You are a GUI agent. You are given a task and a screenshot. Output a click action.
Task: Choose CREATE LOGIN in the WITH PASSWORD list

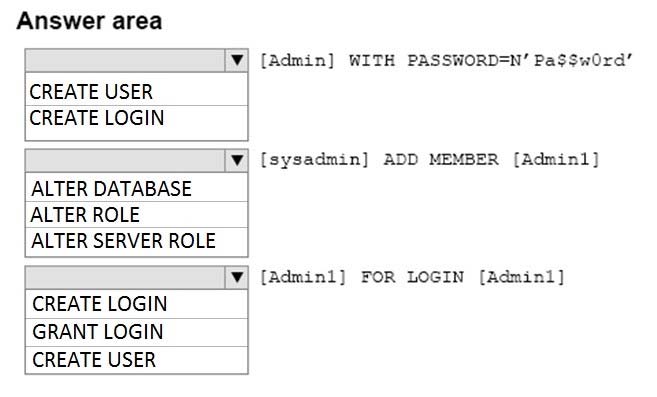click(137, 118)
